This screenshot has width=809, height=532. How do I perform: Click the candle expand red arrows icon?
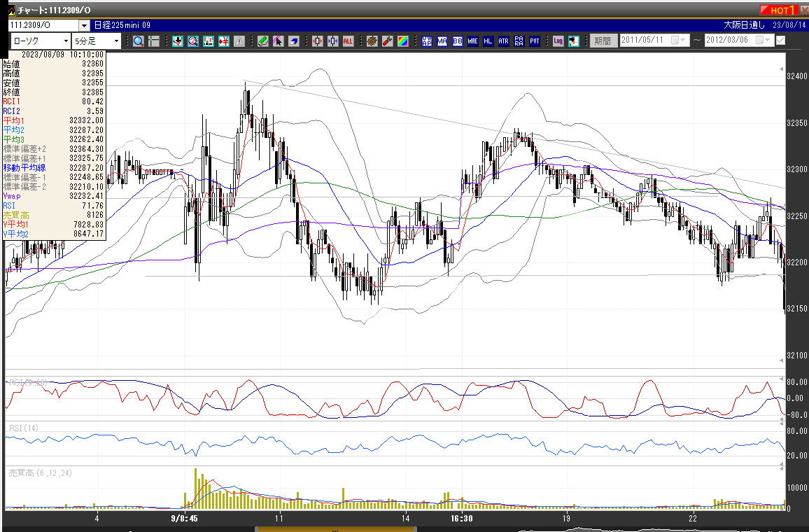point(317,41)
